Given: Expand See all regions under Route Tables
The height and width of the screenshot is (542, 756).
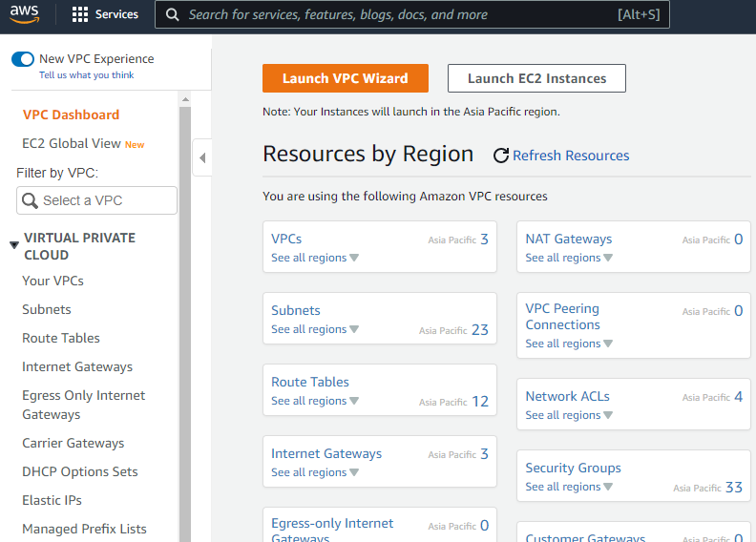Looking at the screenshot, I should (315, 401).
